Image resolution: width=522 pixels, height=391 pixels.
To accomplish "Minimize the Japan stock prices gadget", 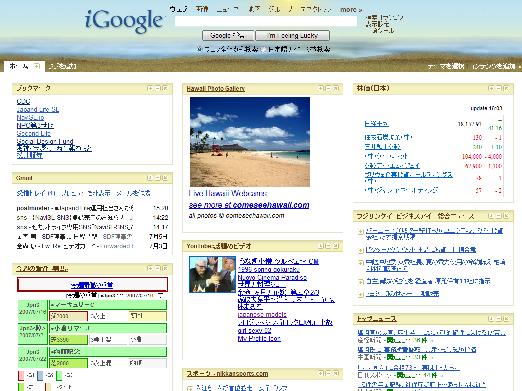I will pyautogui.click(x=499, y=88).
